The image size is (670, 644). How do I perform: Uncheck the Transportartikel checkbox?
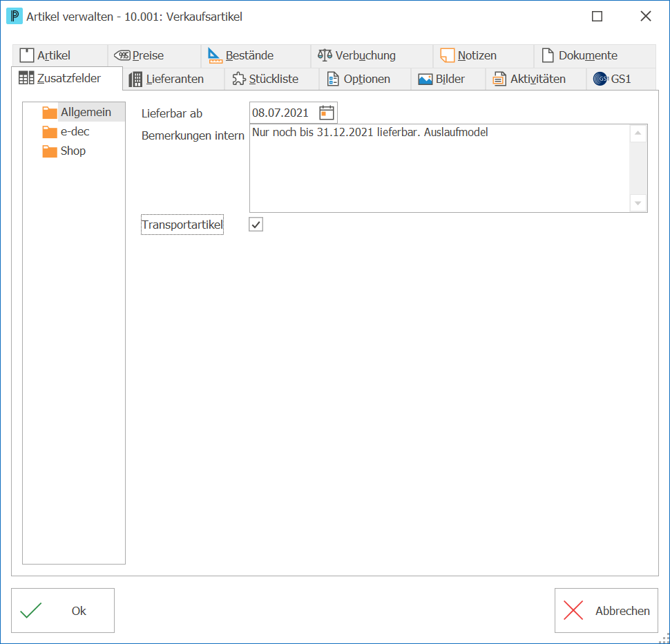[x=256, y=225]
